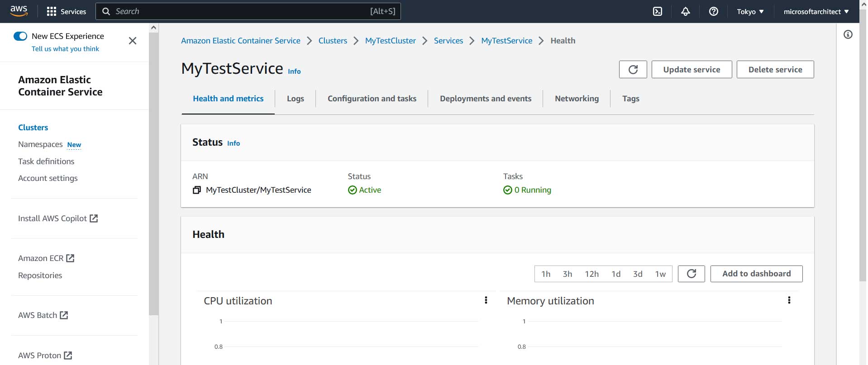Open Account settings in the sidebar
868x365 pixels.
[48, 178]
